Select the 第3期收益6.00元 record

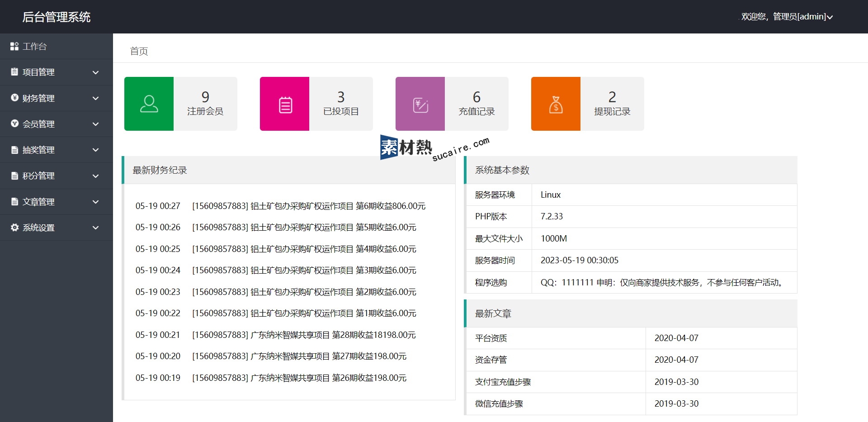(x=276, y=270)
